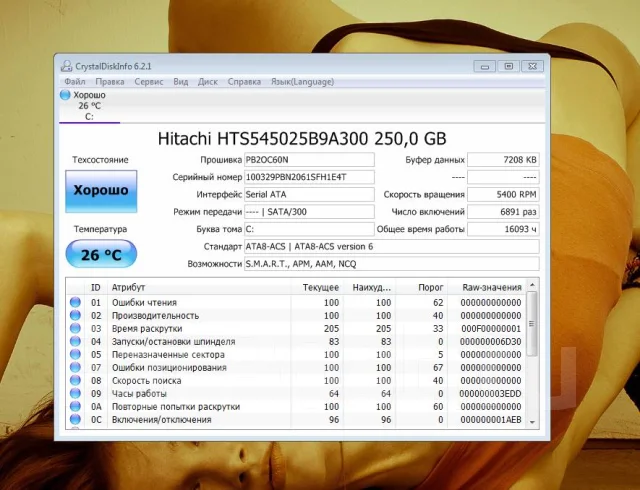Click the status orb for 05 Переназначенные сектора
Viewport: 640px width, 490px height.
coord(75,354)
